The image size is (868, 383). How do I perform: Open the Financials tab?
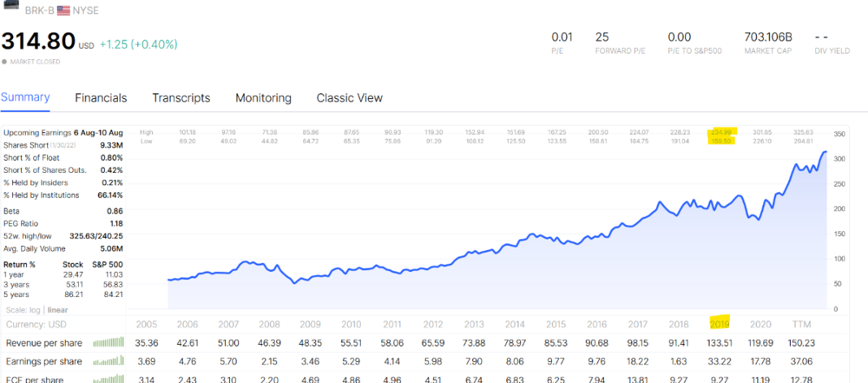click(101, 98)
